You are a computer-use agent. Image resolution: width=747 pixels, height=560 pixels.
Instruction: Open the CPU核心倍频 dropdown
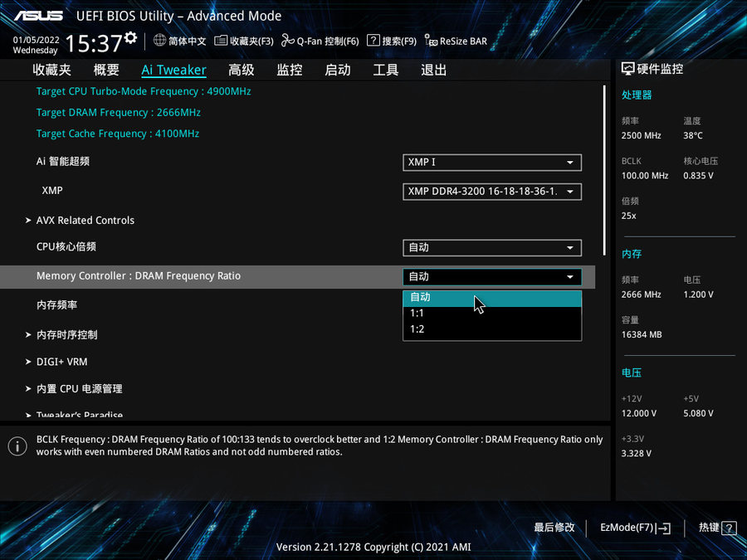click(x=491, y=247)
